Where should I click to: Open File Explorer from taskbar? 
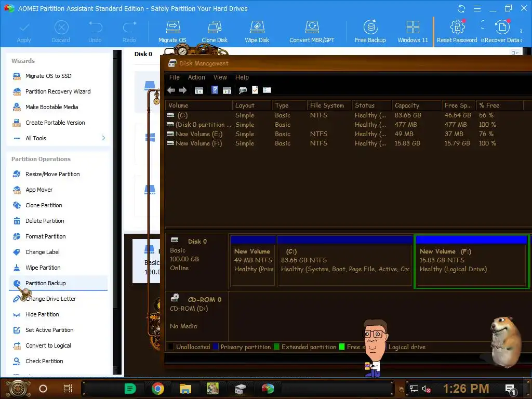click(x=185, y=389)
